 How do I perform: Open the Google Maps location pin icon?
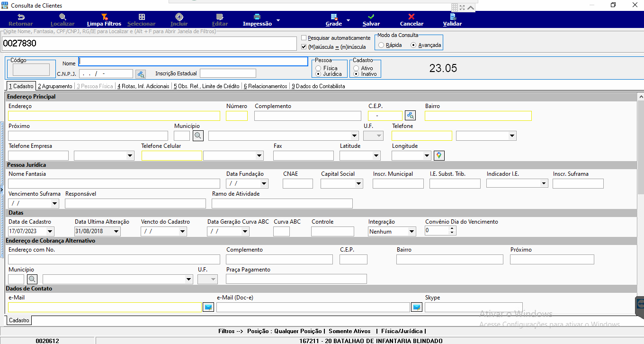click(439, 155)
